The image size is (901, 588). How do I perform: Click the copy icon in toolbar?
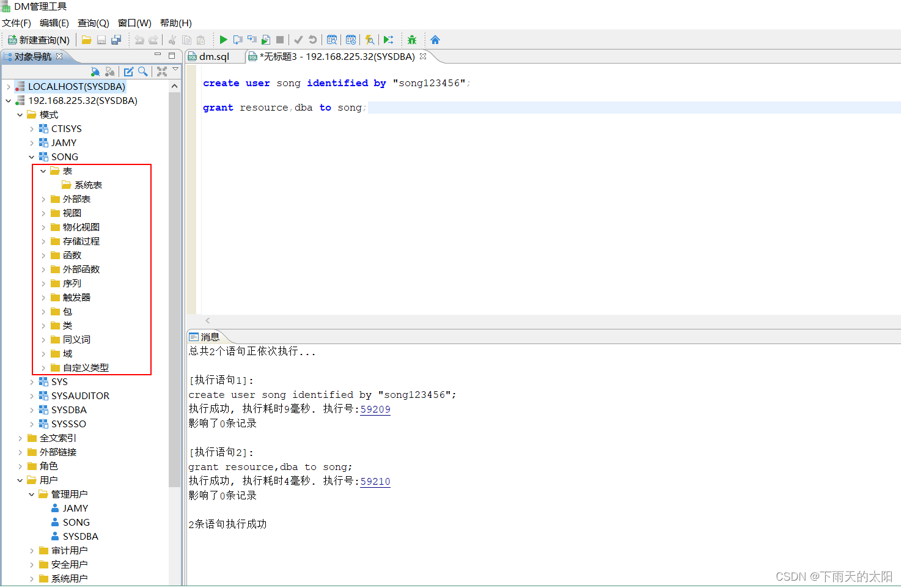pyautogui.click(x=186, y=40)
